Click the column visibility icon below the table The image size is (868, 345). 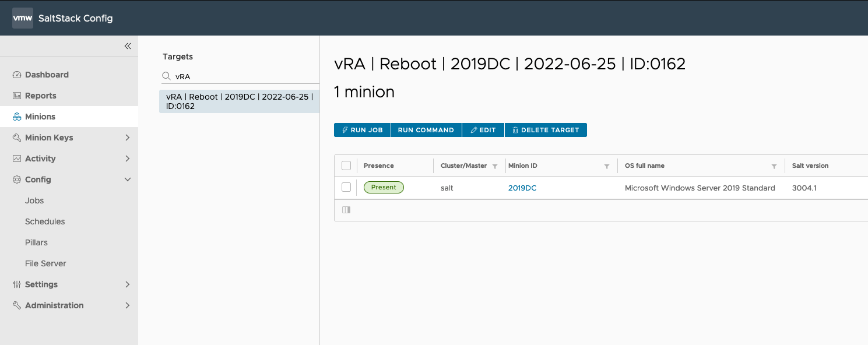click(346, 209)
